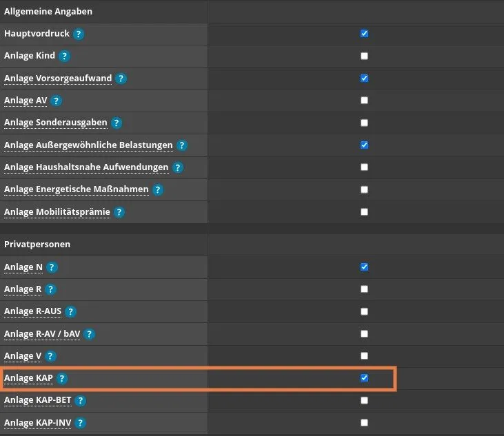Image resolution: width=504 pixels, height=436 pixels.
Task: Click the help icon beside Anlage Kind
Action: pyautogui.click(x=64, y=56)
